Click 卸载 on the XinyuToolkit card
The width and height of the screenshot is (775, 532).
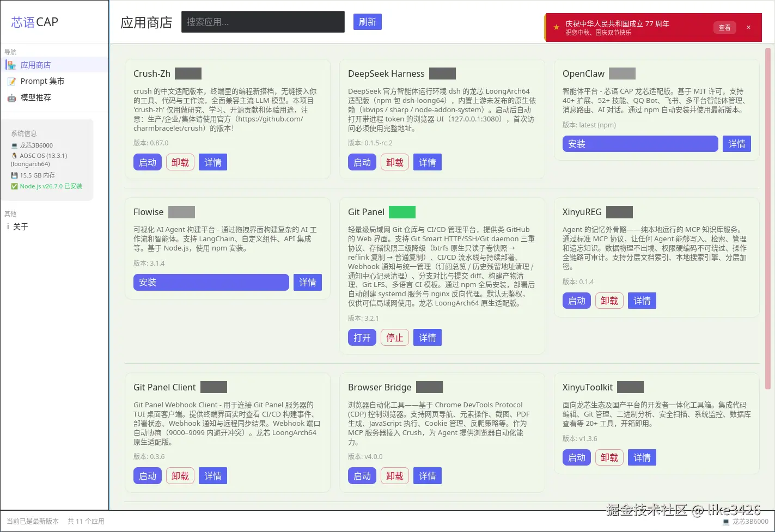(x=609, y=457)
